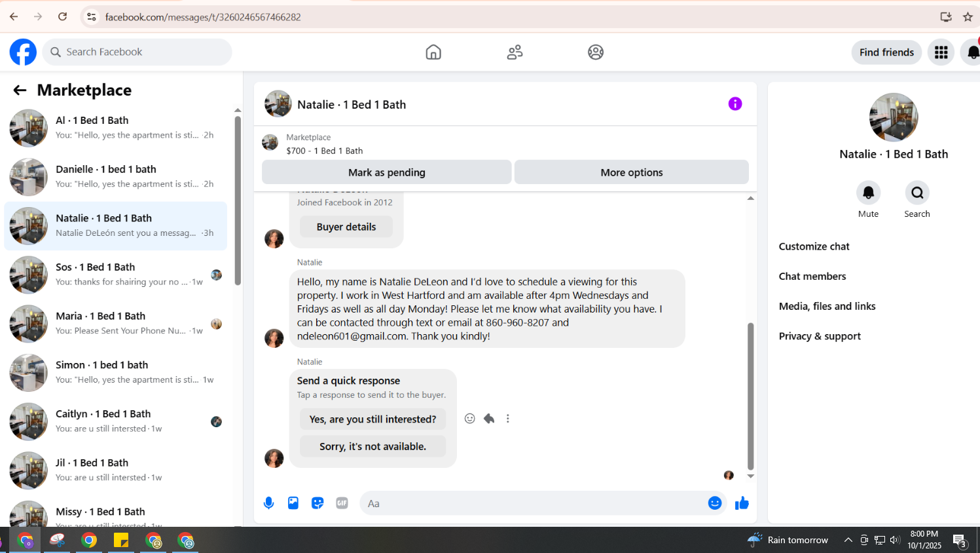Open the Sos · 1 Bed 1 Bath conversation
This screenshot has width=980, height=553.
click(x=116, y=275)
